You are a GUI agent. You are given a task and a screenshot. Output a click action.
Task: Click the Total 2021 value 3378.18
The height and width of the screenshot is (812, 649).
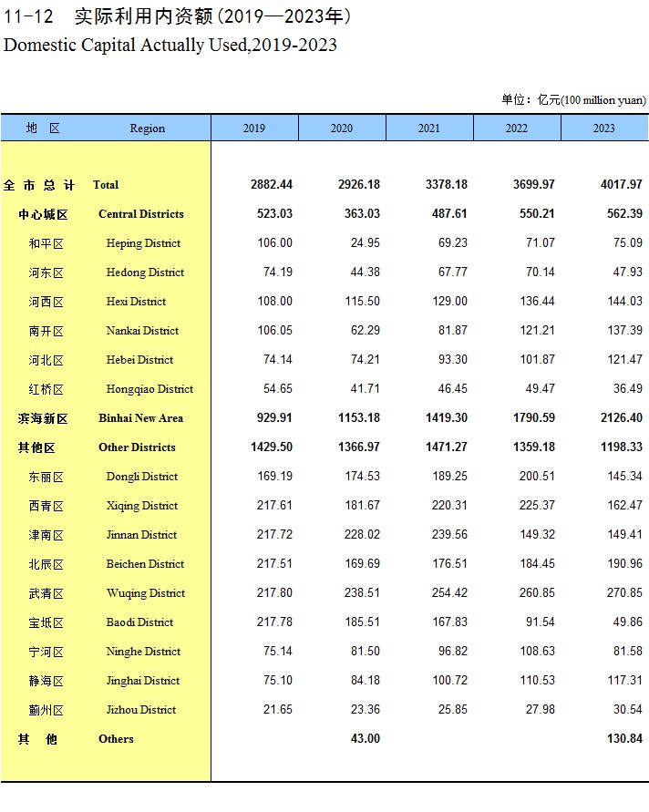[447, 184]
